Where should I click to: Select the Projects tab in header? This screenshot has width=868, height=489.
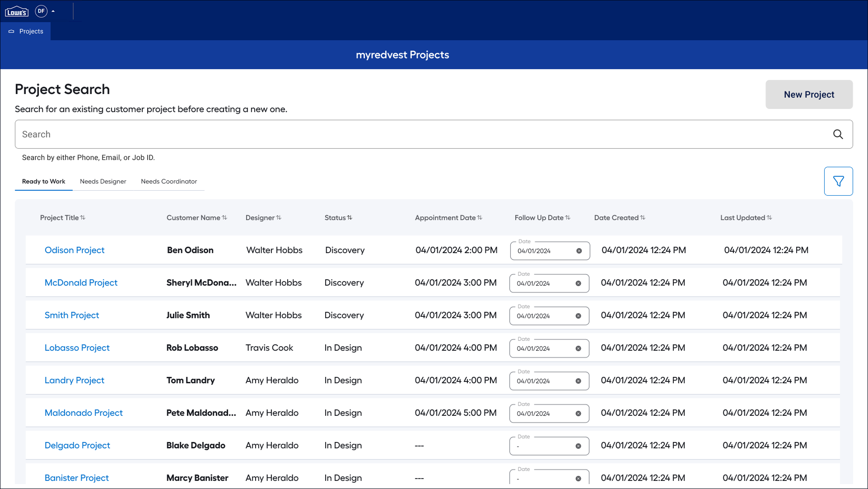coord(26,32)
